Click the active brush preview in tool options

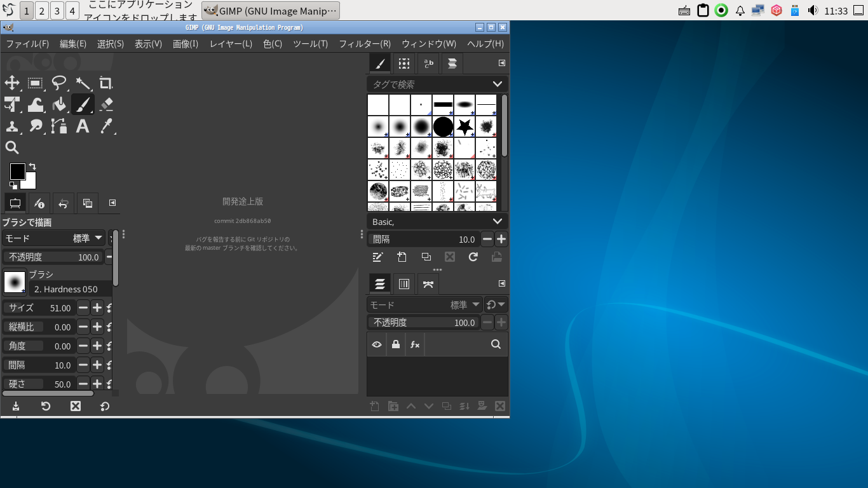point(15,282)
